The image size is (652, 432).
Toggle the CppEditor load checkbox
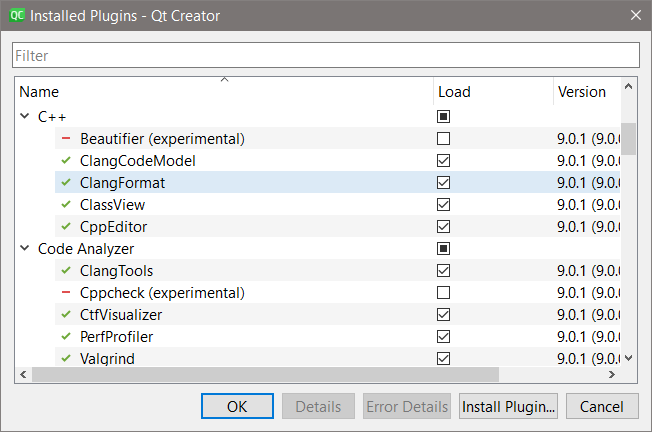coord(443,227)
